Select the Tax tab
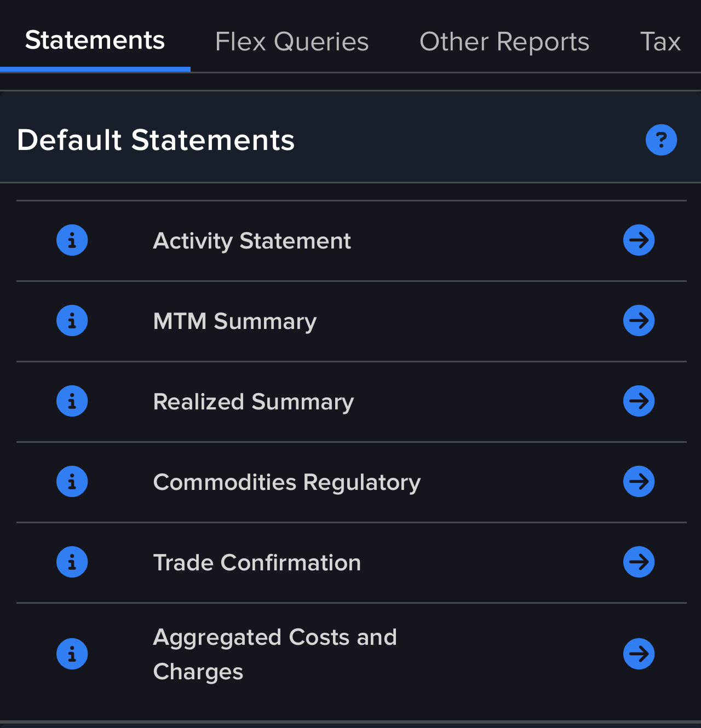Viewport: 701px width, 728px height. pyautogui.click(x=660, y=42)
